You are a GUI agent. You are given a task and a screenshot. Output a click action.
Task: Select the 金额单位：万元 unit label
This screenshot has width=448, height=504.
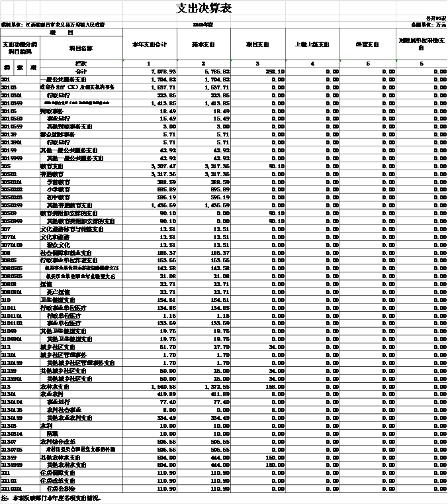point(427,24)
